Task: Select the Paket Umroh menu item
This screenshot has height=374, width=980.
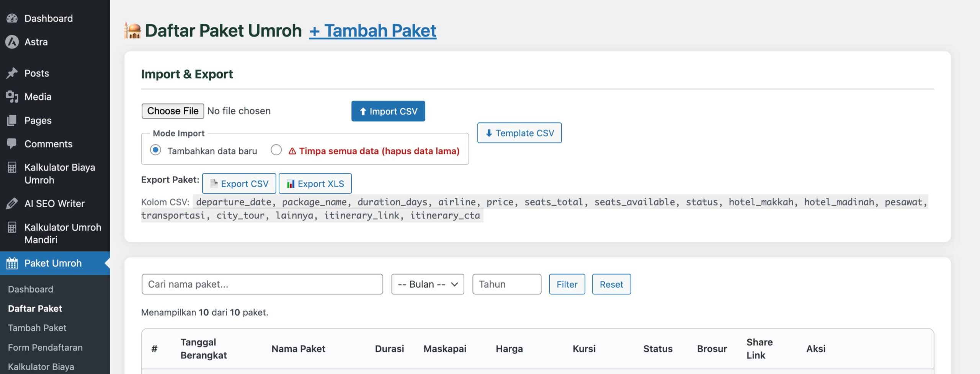Action: coord(55,263)
